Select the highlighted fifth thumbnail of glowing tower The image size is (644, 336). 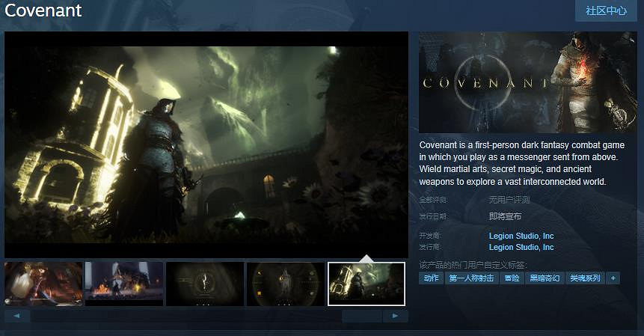click(367, 284)
